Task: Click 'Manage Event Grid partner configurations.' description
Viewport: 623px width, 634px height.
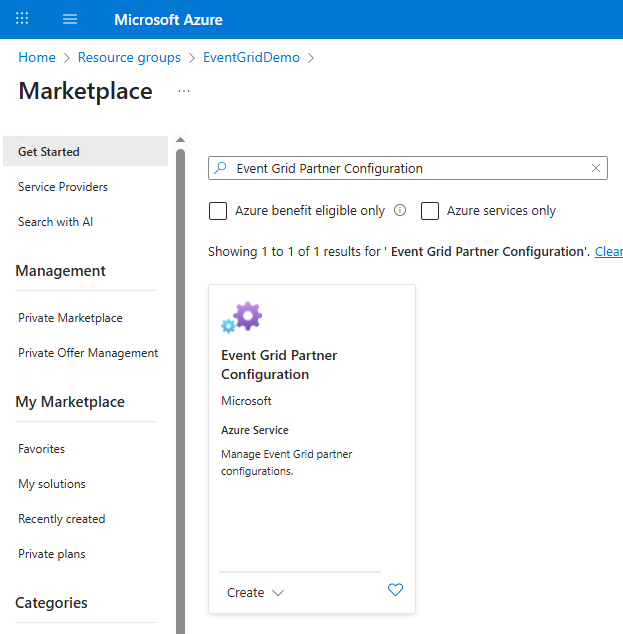Action: tap(287, 463)
